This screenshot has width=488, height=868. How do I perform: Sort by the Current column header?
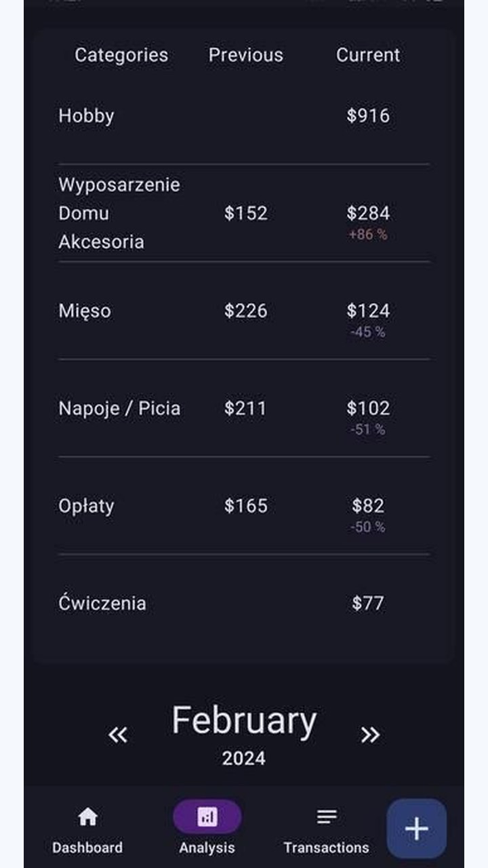click(368, 55)
